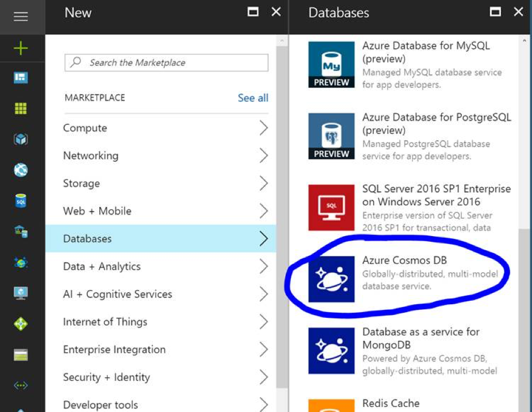Open the Redis Cache offering
Image resolution: width=532 pixels, height=412 pixels.
391,403
